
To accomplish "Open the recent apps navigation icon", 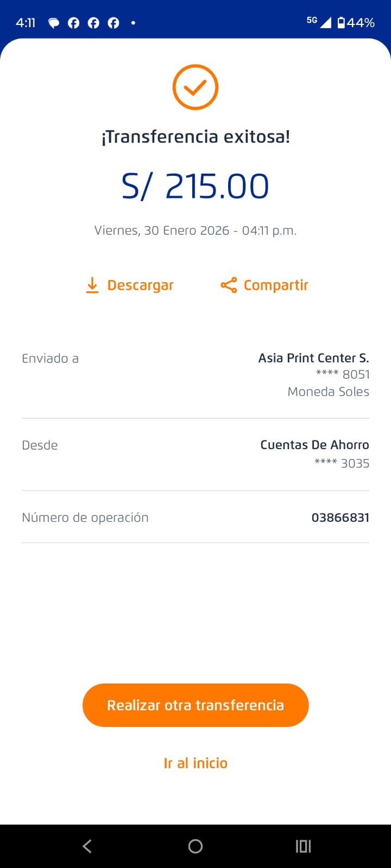I will tap(303, 846).
